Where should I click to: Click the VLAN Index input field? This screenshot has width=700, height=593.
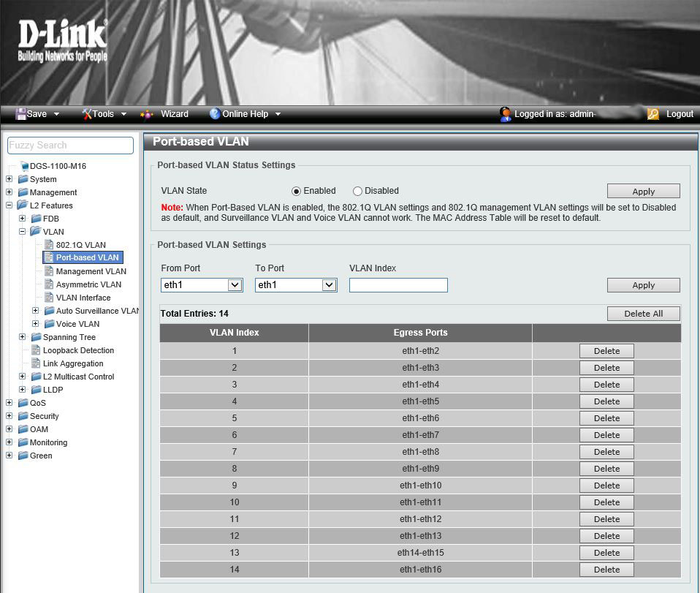(398, 285)
